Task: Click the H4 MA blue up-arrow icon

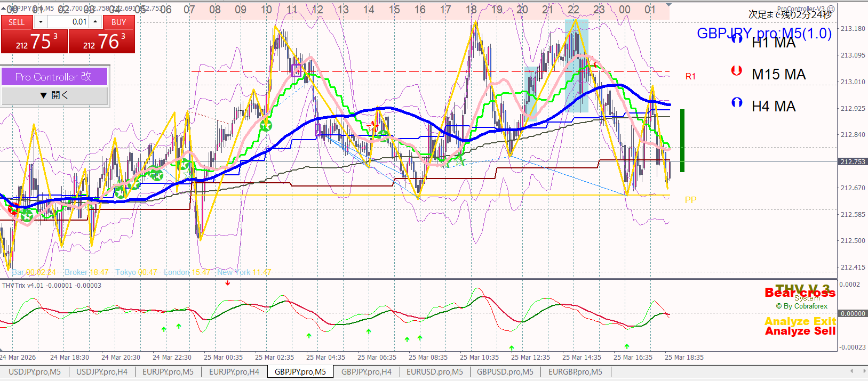Action: (x=737, y=102)
